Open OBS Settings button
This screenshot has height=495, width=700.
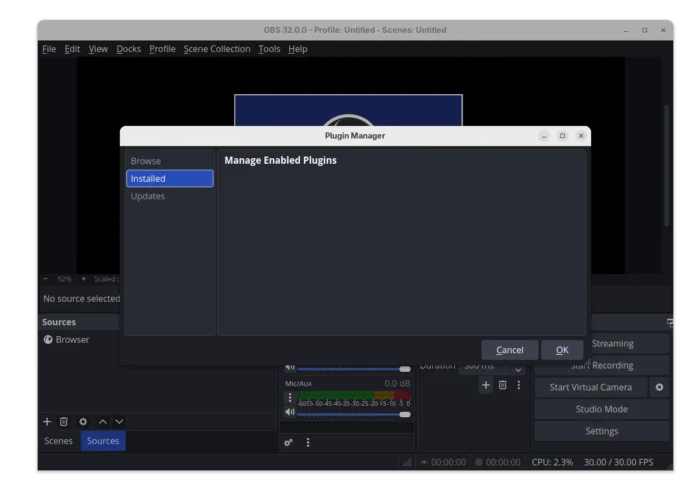[602, 431]
